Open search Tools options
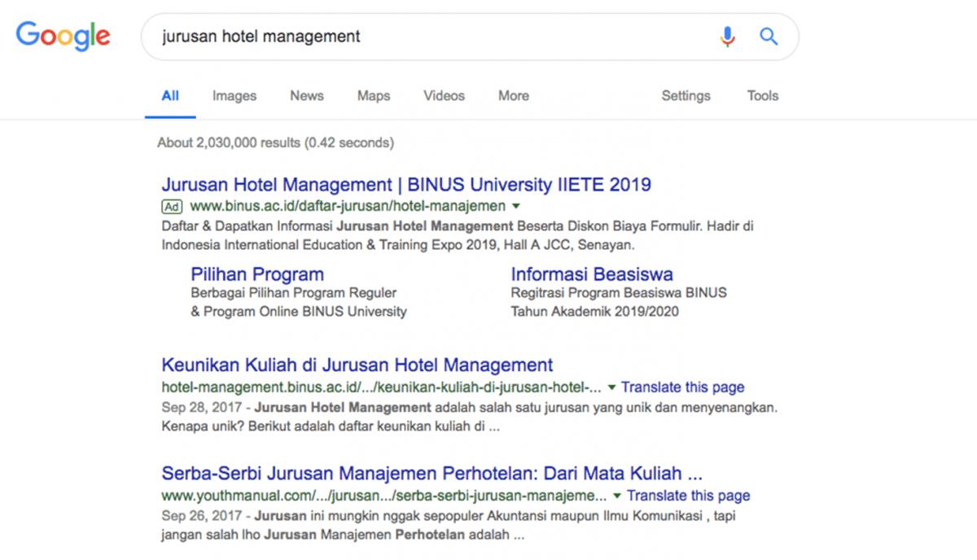Screen dimensions: 977x560 click(762, 96)
